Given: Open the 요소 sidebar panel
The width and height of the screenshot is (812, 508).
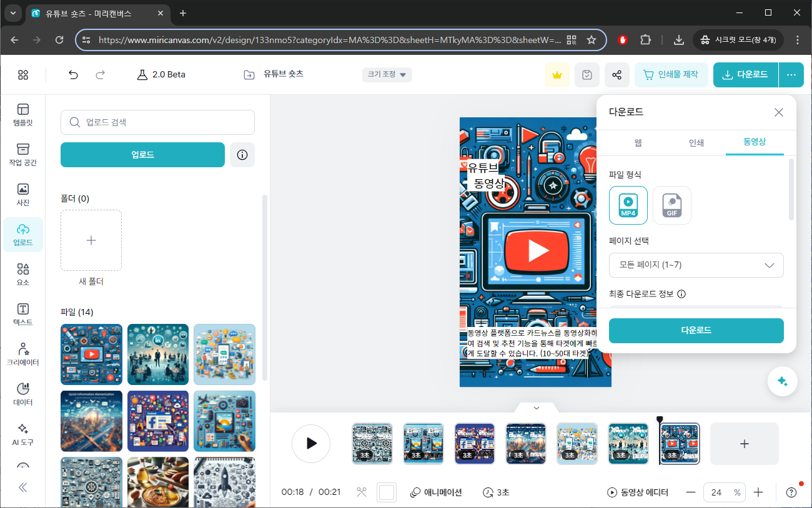Looking at the screenshot, I should click(x=23, y=275).
